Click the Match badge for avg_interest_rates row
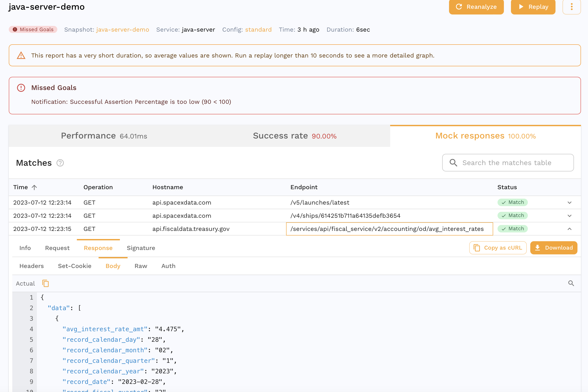The image size is (588, 392). 512,228
